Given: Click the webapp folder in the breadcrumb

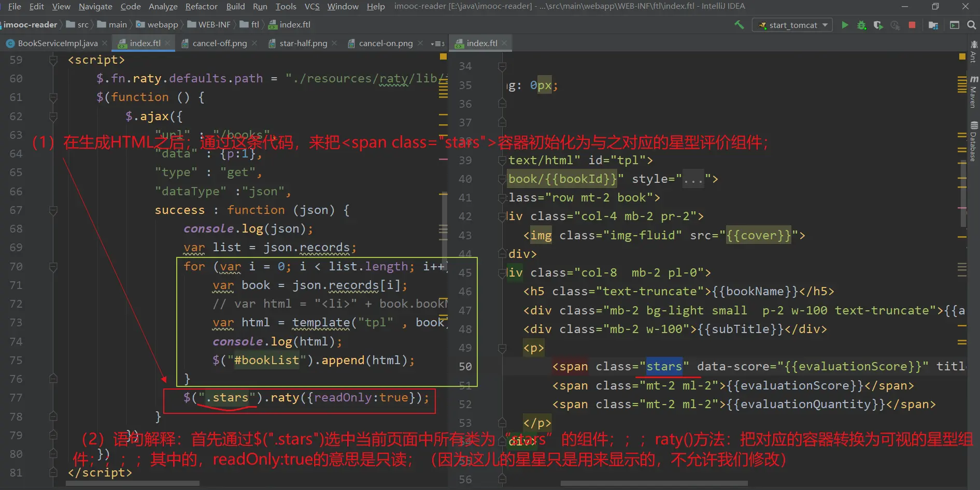Looking at the screenshot, I should (x=162, y=24).
